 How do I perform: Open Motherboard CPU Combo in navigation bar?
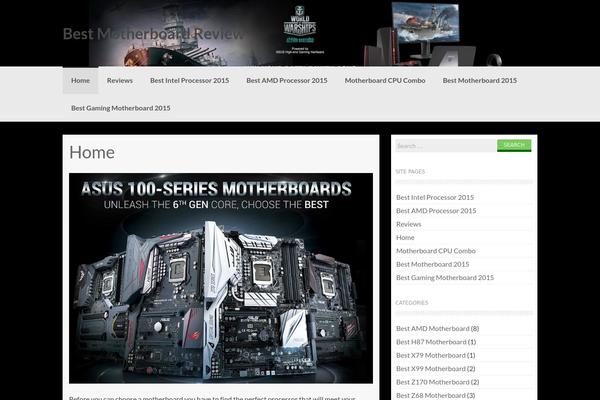385,80
